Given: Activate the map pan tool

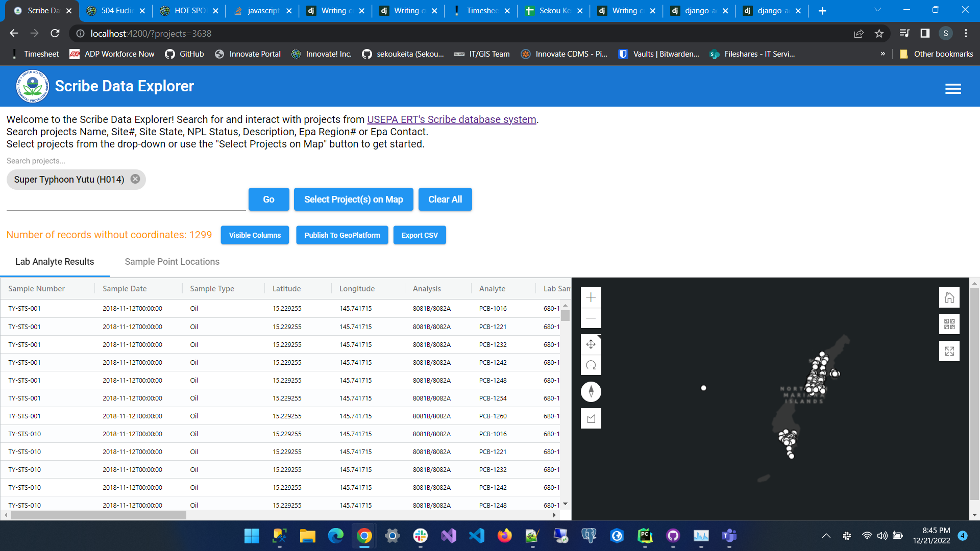Looking at the screenshot, I should (x=591, y=344).
